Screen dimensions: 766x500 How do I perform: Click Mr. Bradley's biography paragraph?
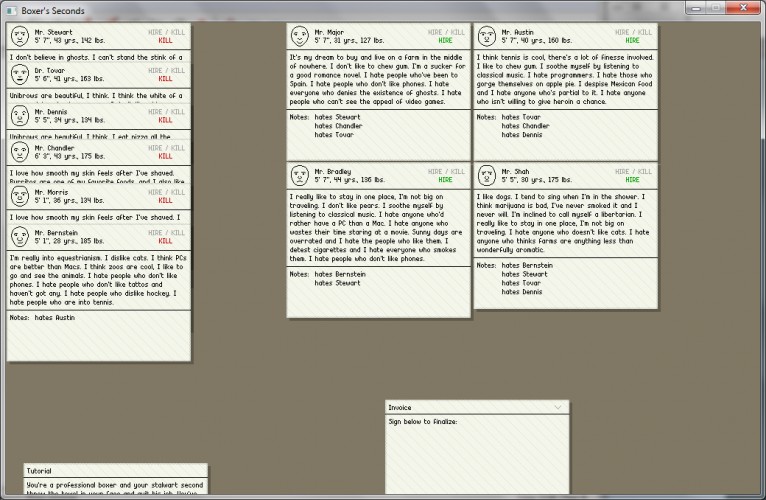pyautogui.click(x=378, y=228)
